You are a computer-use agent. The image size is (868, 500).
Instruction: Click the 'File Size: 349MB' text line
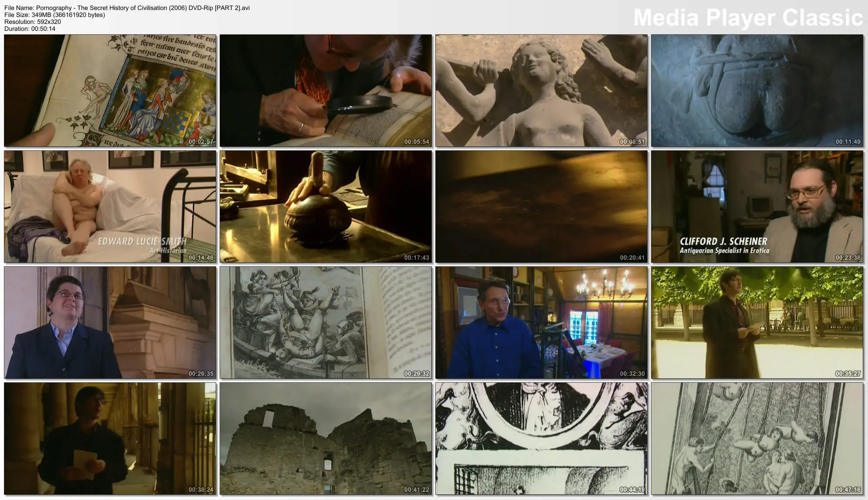pos(55,15)
